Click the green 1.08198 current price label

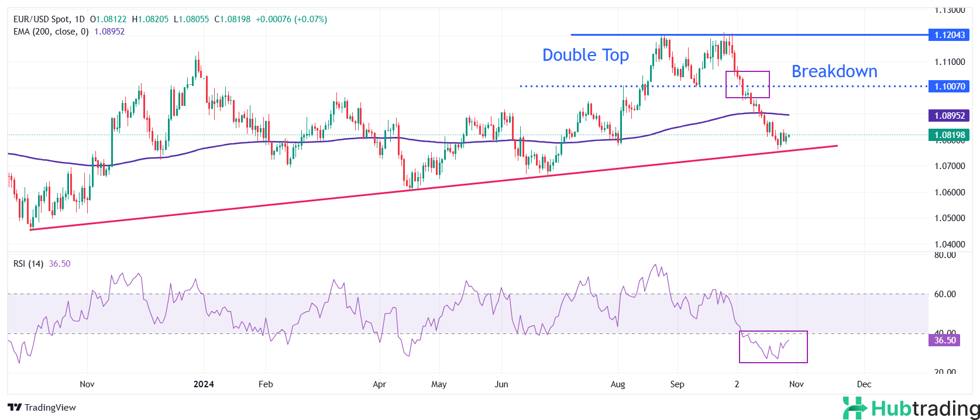point(949,135)
